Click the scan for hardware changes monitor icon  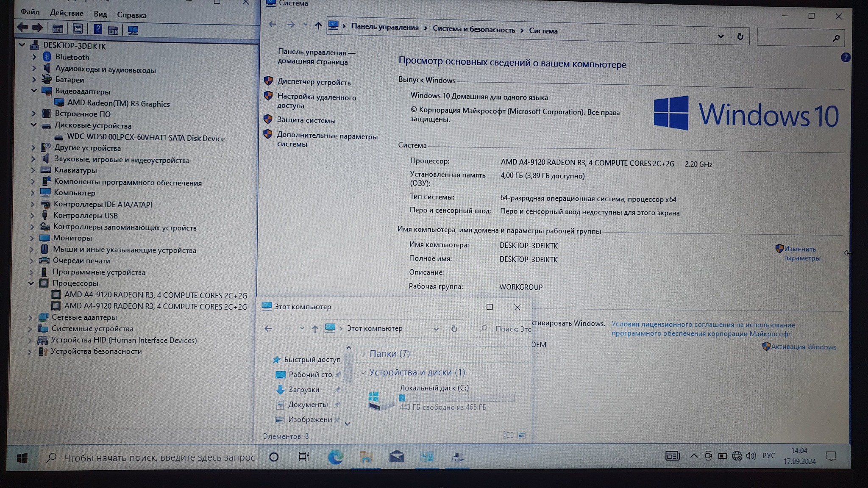[133, 30]
